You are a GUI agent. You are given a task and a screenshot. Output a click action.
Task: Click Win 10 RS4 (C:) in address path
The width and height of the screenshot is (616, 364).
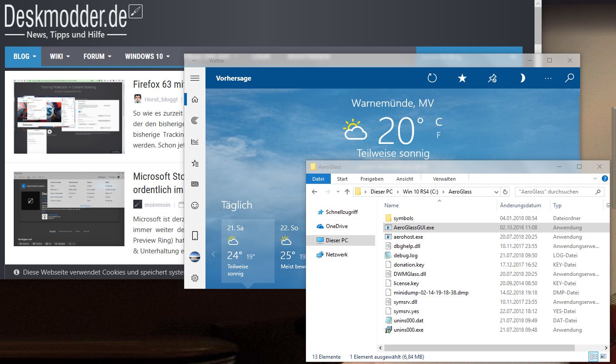click(421, 192)
